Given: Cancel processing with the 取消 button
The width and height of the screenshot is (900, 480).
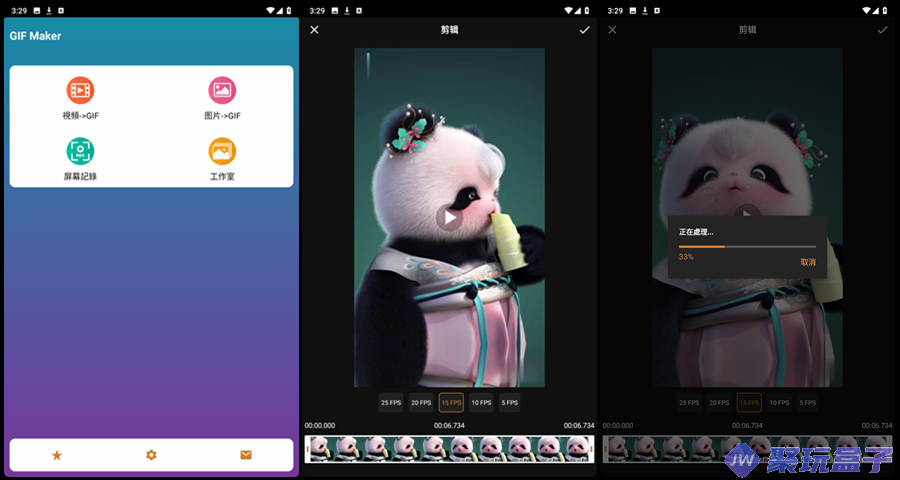Looking at the screenshot, I should [808, 262].
